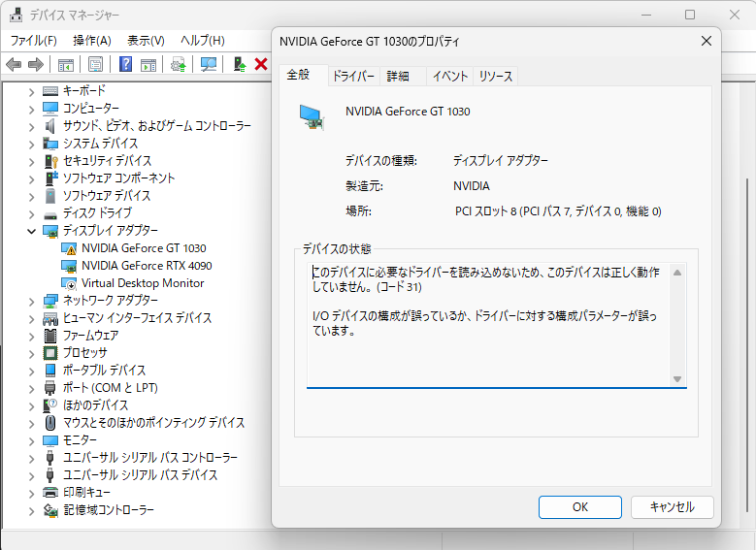Click the keyboard icon beside キーボード
Image resolution: width=756 pixels, height=550 pixels.
coord(50,91)
